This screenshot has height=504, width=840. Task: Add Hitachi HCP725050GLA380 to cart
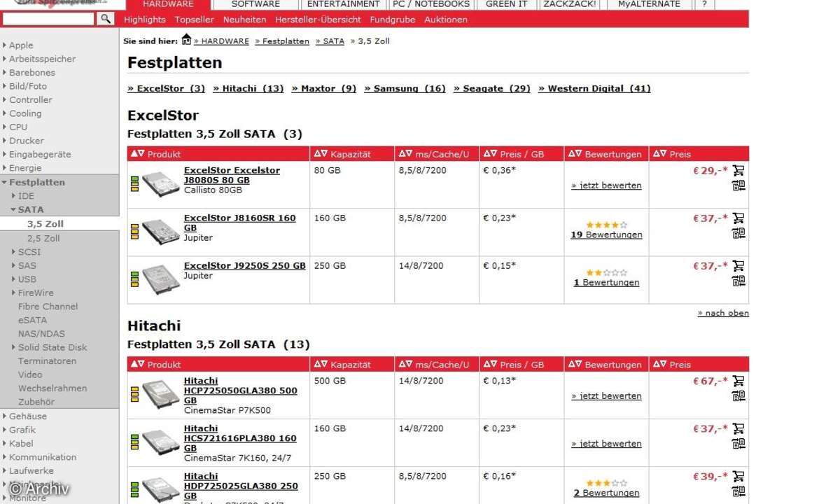(738, 381)
